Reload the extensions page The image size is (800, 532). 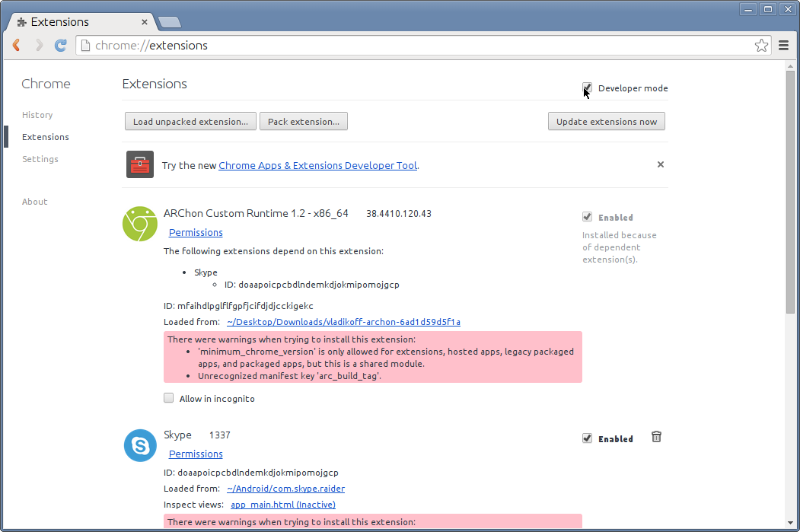pyautogui.click(x=61, y=46)
